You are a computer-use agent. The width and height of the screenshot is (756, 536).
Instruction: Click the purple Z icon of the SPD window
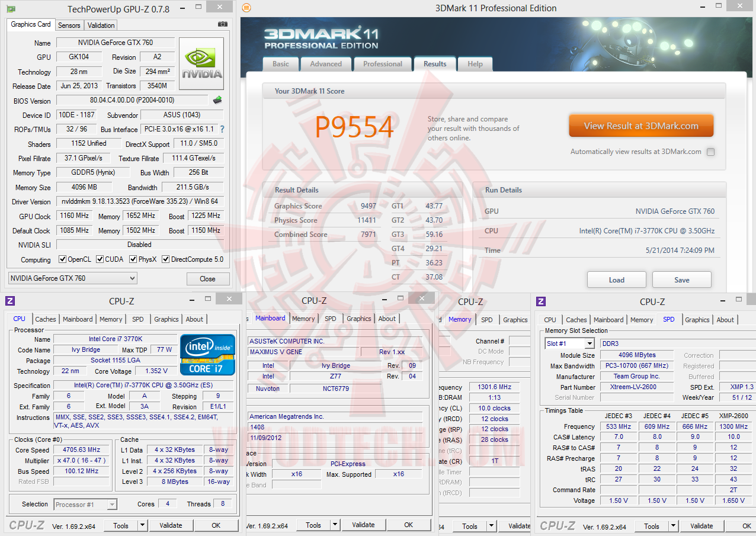541,301
